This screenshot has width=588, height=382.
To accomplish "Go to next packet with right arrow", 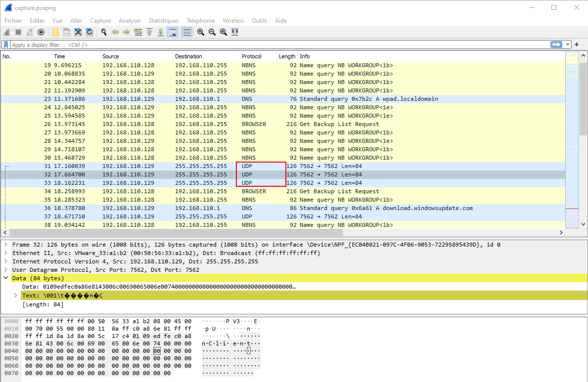I will click(127, 32).
